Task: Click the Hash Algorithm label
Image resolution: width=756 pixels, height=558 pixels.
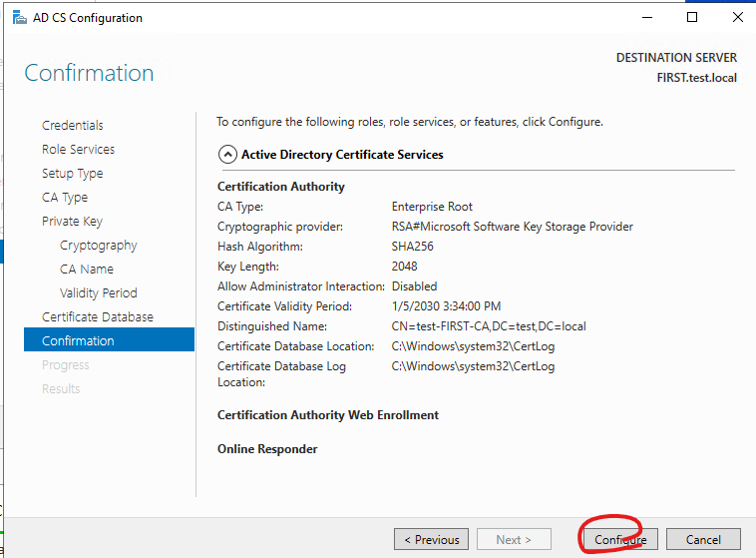Action: tap(260, 247)
